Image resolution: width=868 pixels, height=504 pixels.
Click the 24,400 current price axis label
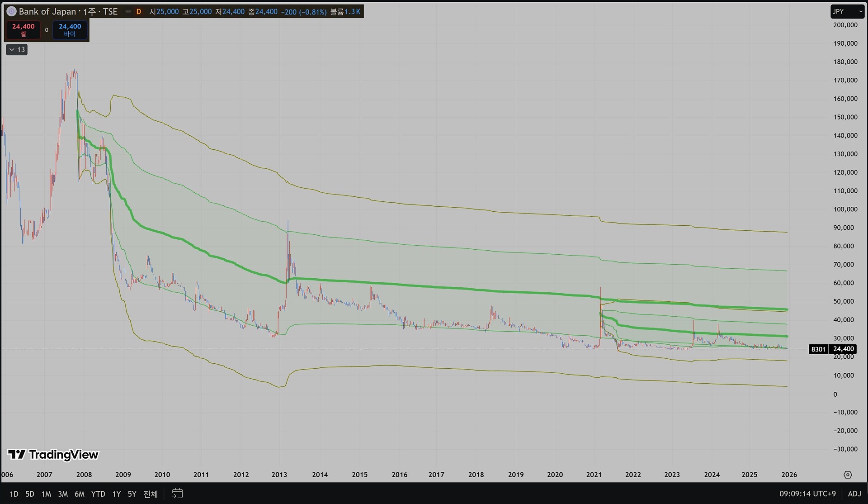pos(844,349)
